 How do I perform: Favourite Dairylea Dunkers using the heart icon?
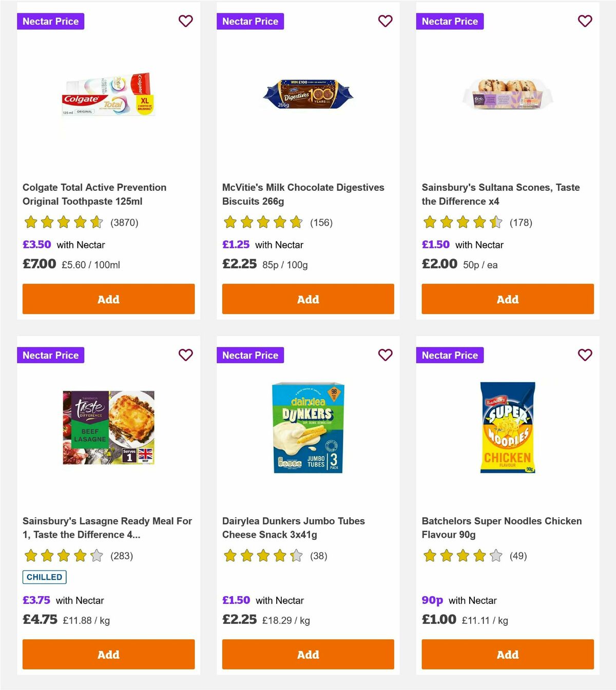coord(385,354)
